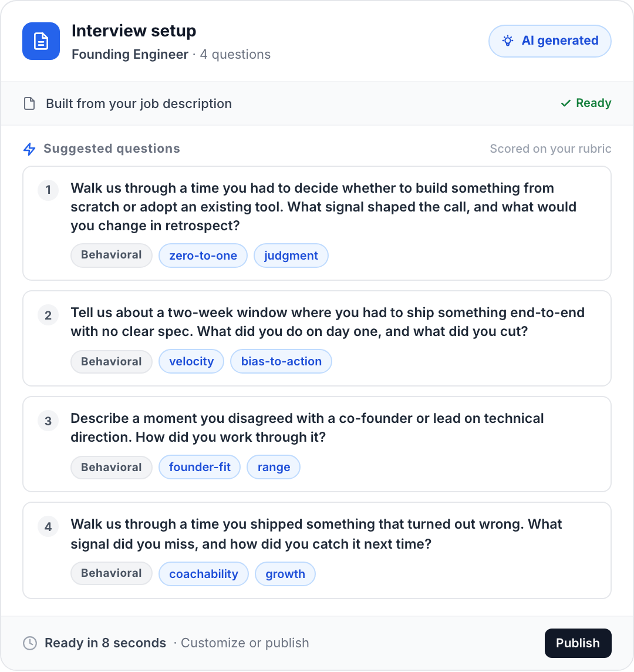Expand the question 2 card
This screenshot has width=634, height=672.
tap(317, 338)
